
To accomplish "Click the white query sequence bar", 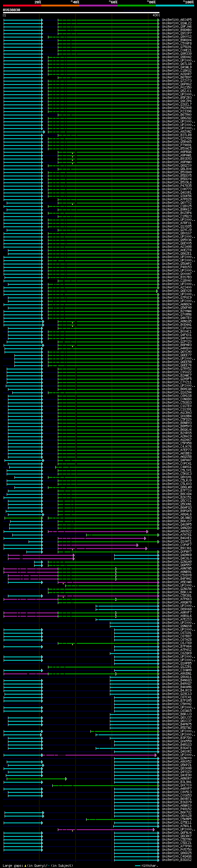I will point(81,12).
